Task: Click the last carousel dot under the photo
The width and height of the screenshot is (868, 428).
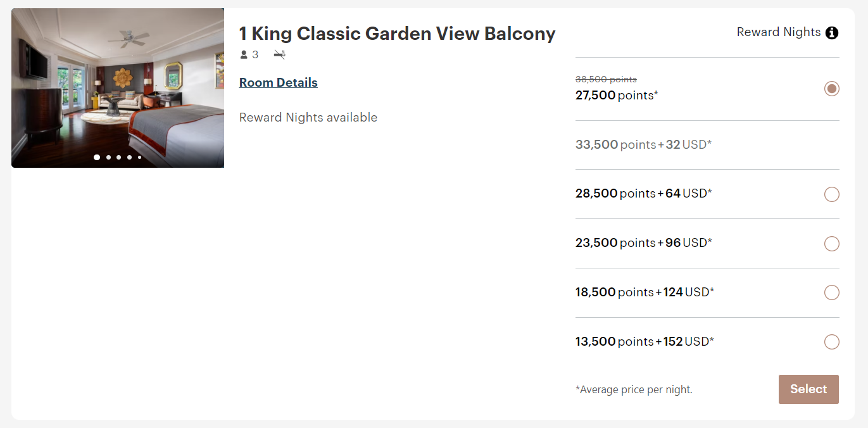Action: (139, 157)
